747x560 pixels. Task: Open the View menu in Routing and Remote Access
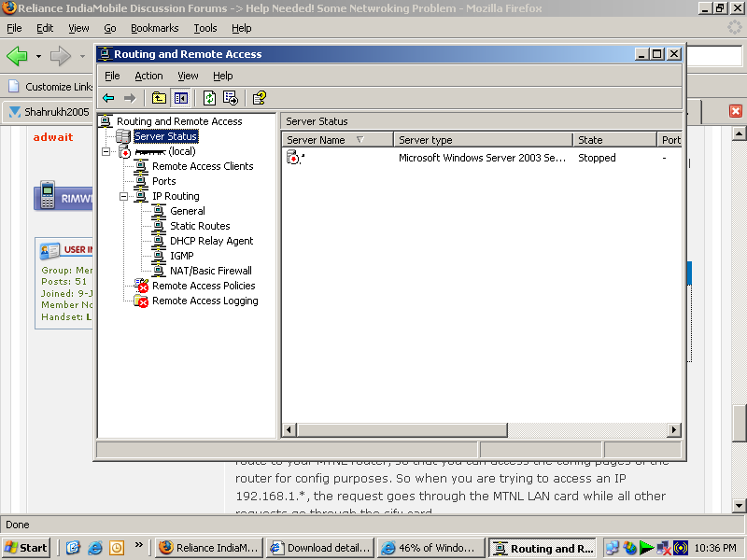[188, 76]
